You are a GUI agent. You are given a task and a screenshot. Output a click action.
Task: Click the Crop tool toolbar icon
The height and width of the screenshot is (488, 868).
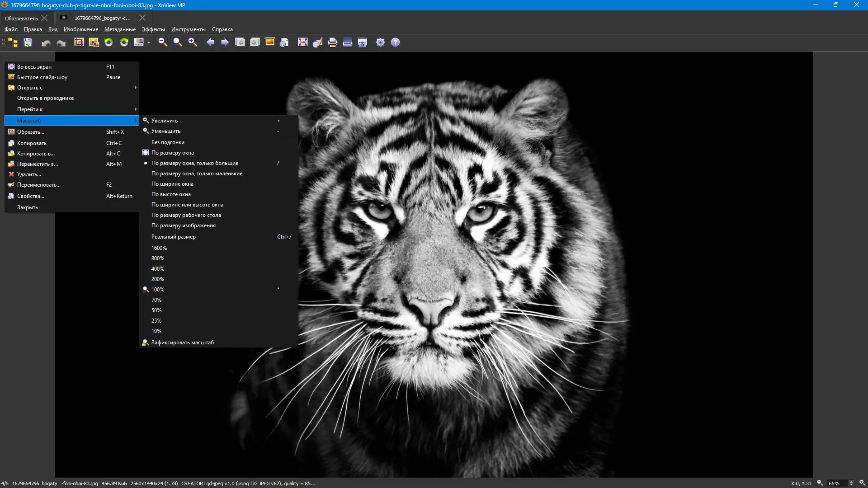point(79,42)
